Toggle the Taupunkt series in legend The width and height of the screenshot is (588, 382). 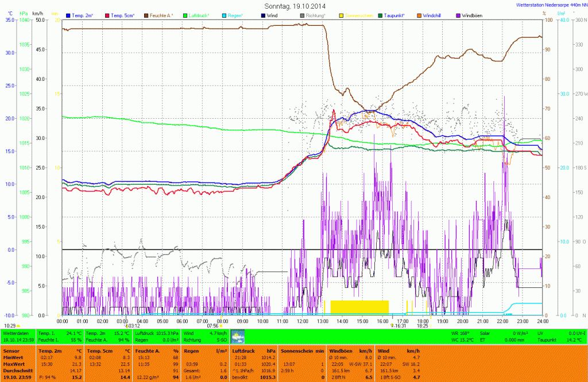coord(395,15)
